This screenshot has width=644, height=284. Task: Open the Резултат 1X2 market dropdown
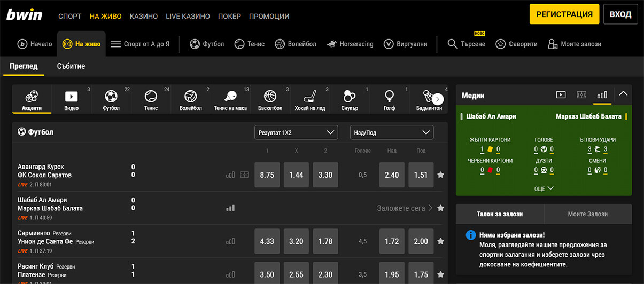(296, 132)
